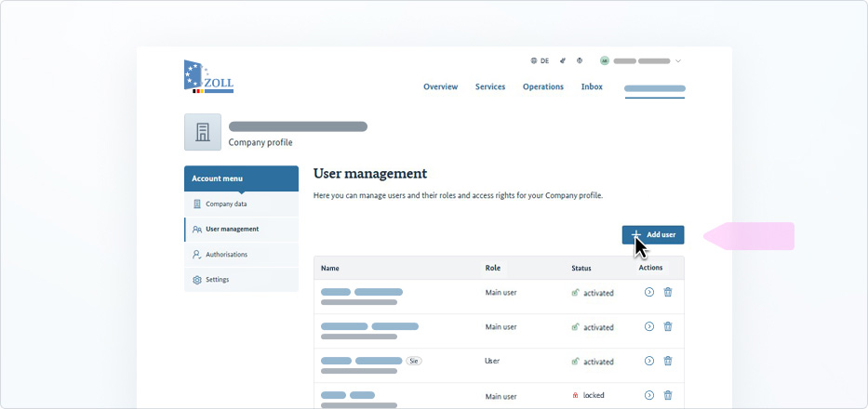Click the ZOLL customs logo
This screenshot has height=409, width=868.
pos(208,76)
